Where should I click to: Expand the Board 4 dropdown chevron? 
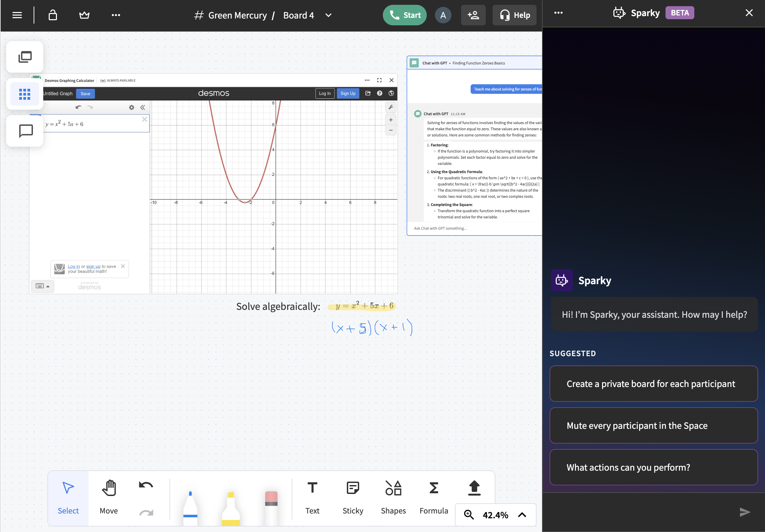pyautogui.click(x=328, y=15)
